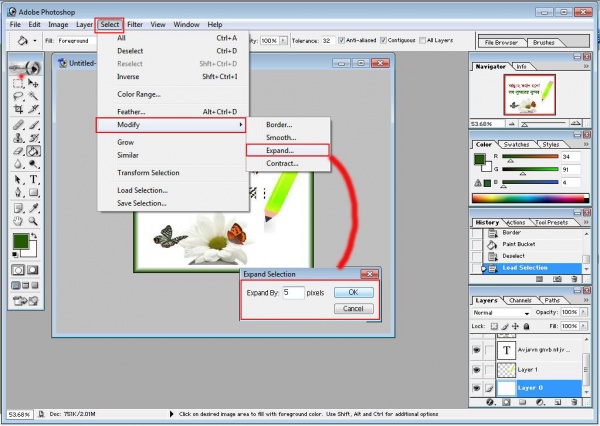Enable the All Layers checkbox

pyautogui.click(x=422, y=40)
